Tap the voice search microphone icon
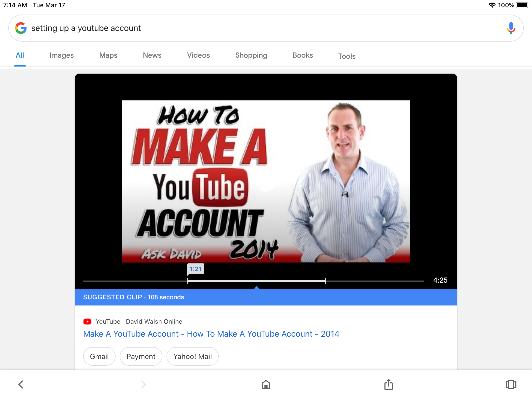 [511, 28]
